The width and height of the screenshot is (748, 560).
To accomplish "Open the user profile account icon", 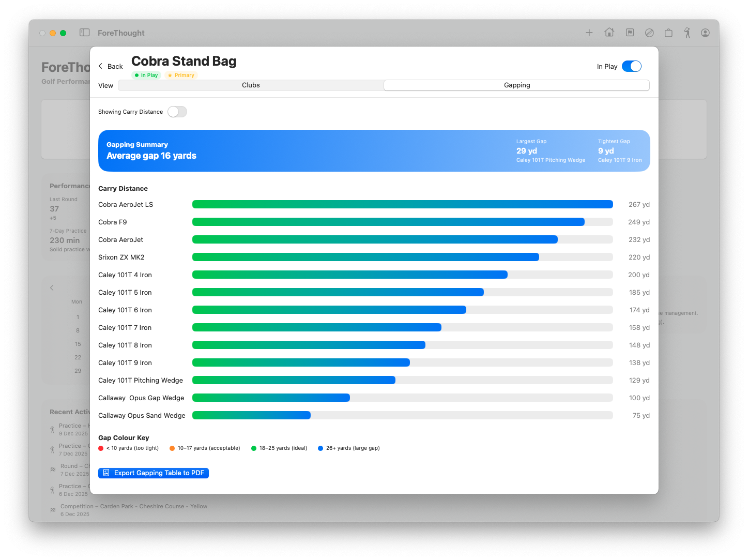I will click(705, 33).
